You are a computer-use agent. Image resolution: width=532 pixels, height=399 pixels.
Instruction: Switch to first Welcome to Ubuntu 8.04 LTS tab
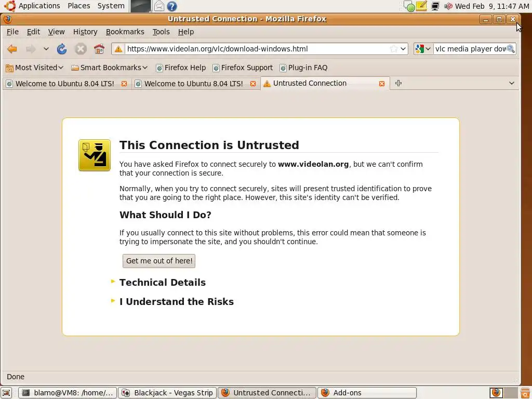[x=64, y=84]
